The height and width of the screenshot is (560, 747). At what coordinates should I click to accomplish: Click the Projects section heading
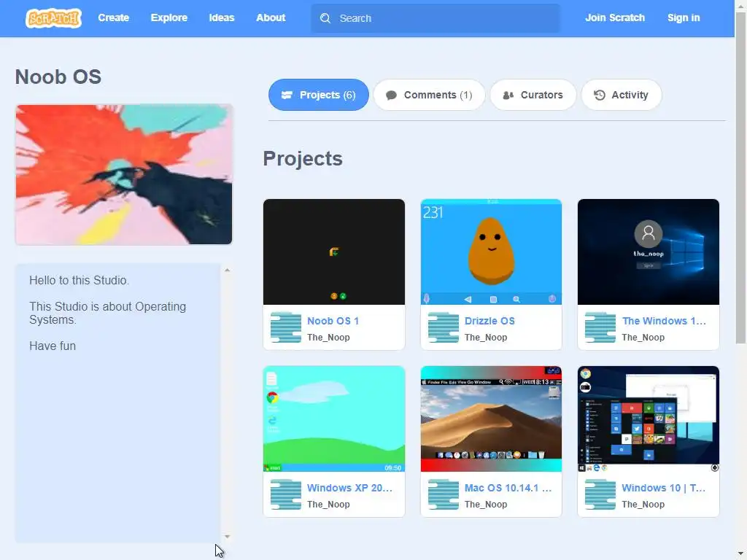click(303, 158)
